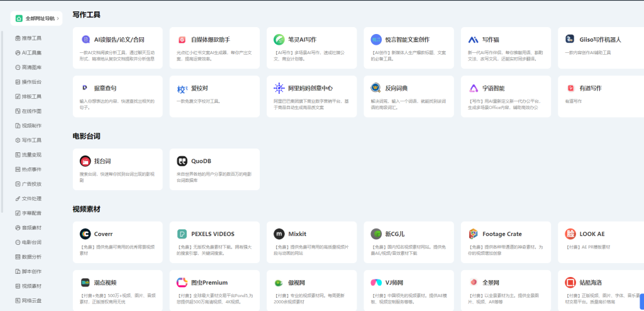The width and height of the screenshot is (644, 311).
Task: Jump to 视频素材 sidebar category
Action: point(31,286)
